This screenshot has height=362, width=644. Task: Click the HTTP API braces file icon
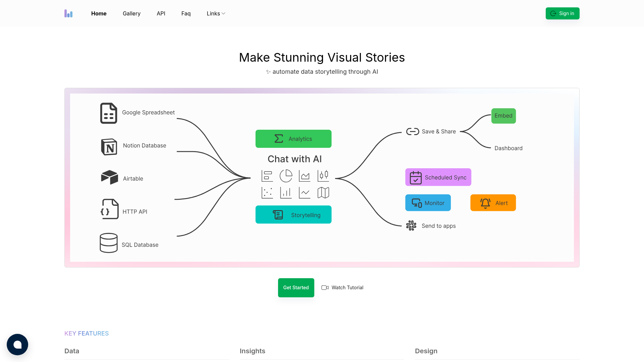pyautogui.click(x=109, y=209)
